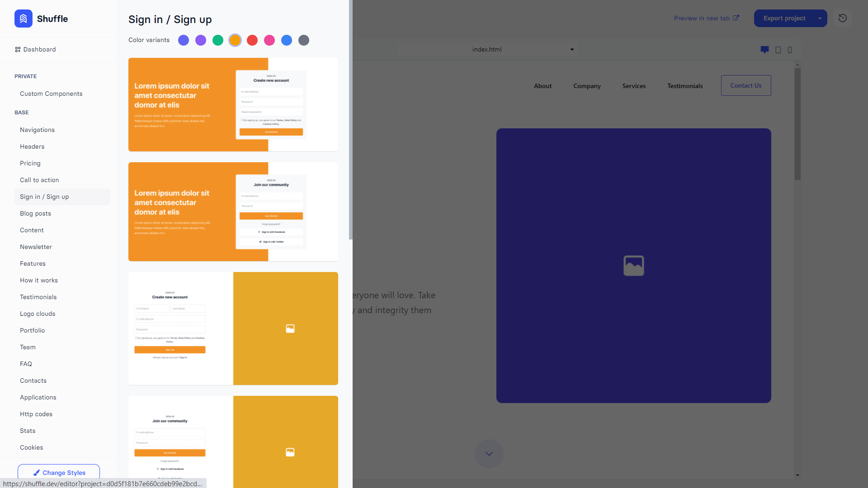Click the Contact Us button

(746, 85)
